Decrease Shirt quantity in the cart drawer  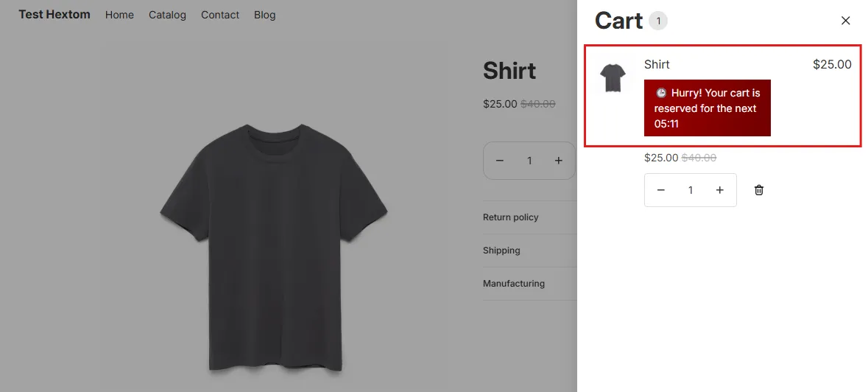point(660,190)
